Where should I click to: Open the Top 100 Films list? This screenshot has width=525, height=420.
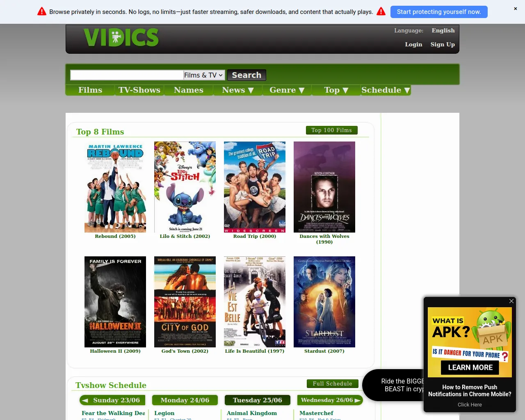331,130
